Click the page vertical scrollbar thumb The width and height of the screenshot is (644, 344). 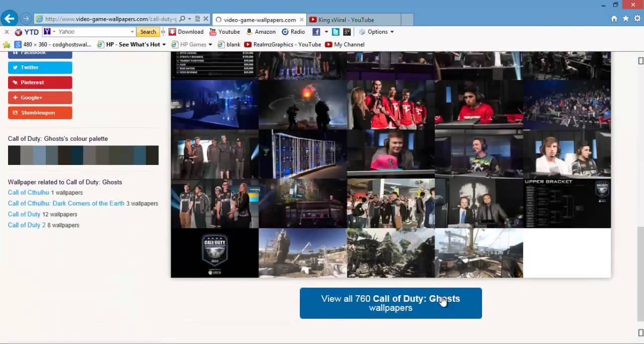coord(640,273)
